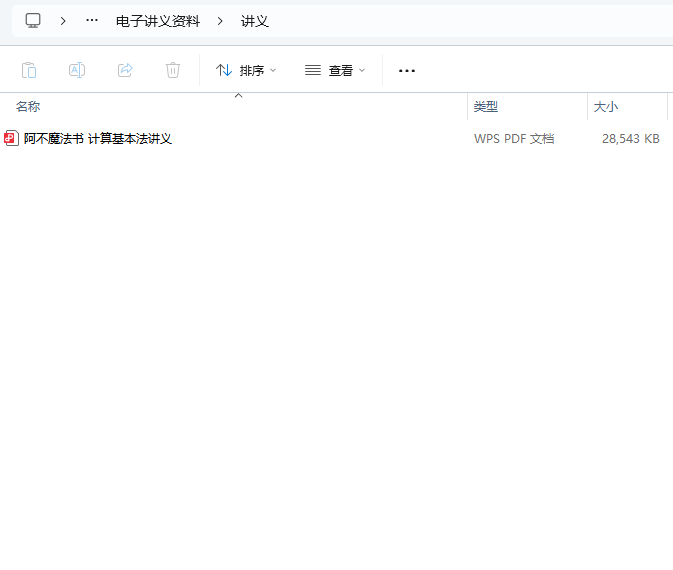
Task: Click the file's 28,543 KB size cell
Action: pos(630,139)
